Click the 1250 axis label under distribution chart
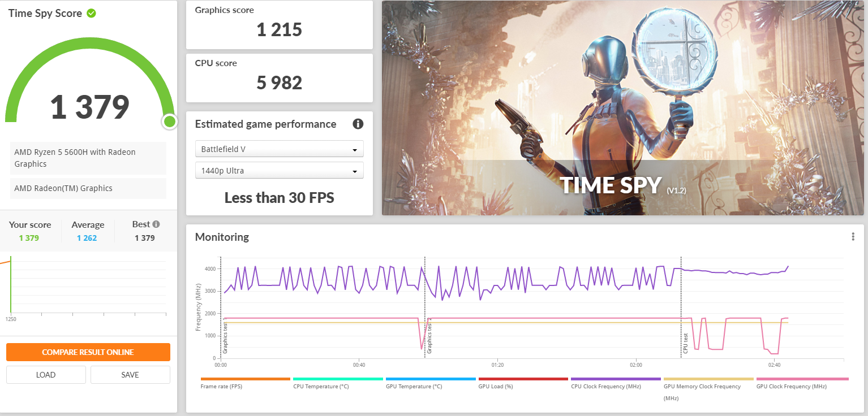Image resolution: width=868 pixels, height=416 pixels. coord(10,319)
